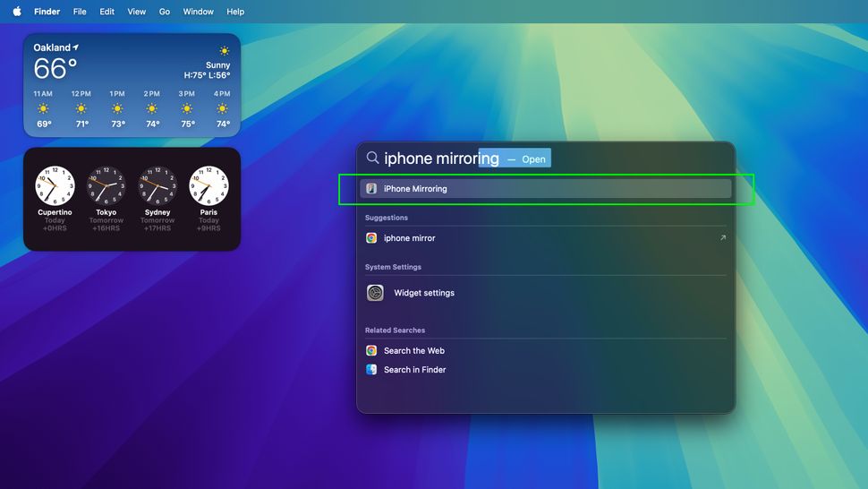Click the 'H:75° L:56°' text
This screenshot has width=868, height=489.
tap(207, 75)
